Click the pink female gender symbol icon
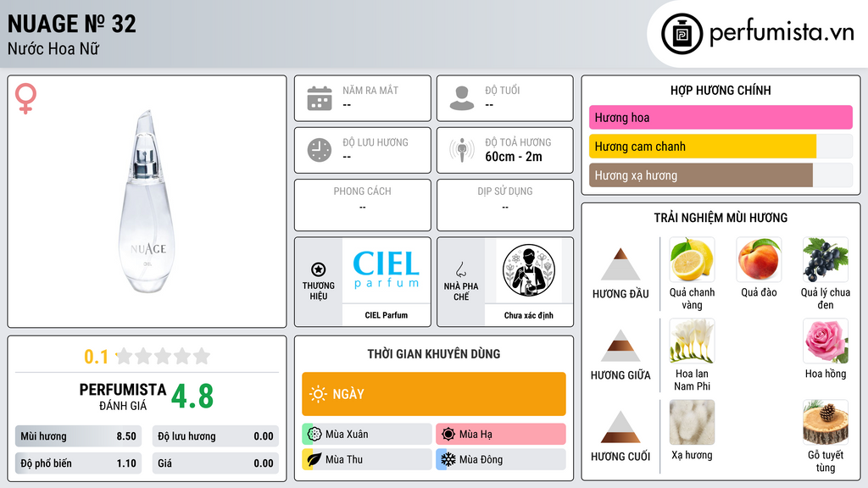The image size is (868, 488). [25, 98]
